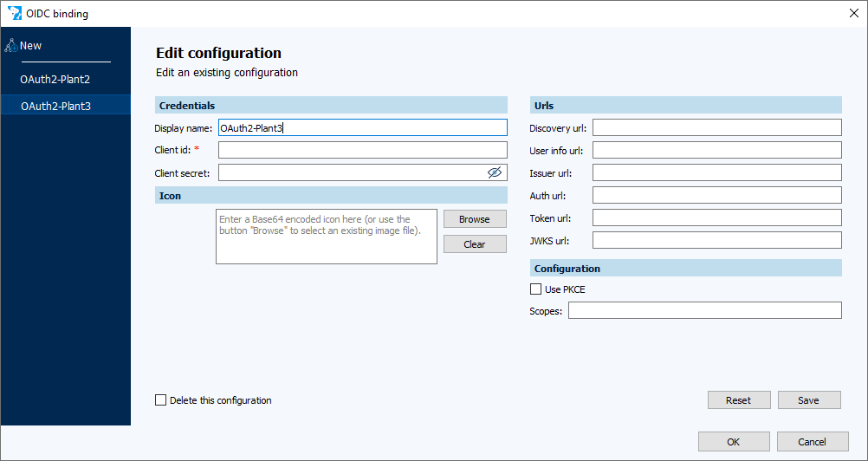This screenshot has width=868, height=461.
Task: Toggle client secret visibility eye icon
Action: click(495, 172)
